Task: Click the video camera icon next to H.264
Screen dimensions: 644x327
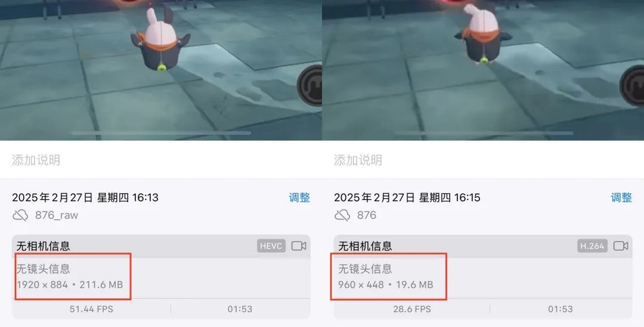Action: [x=621, y=246]
